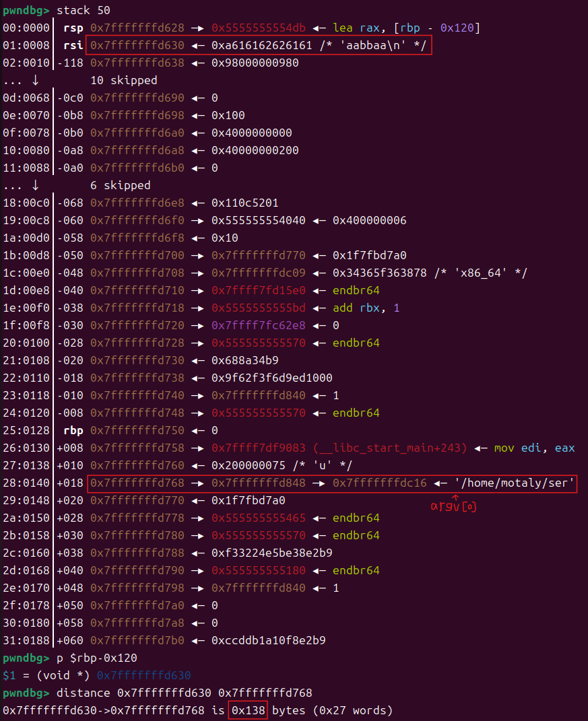Click the 0x9f62f3f6d9ed1000 value

pos(271,378)
